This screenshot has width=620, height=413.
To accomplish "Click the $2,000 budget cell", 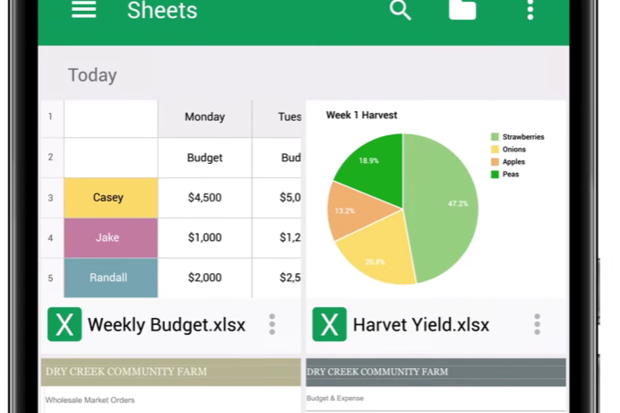I will tap(205, 278).
